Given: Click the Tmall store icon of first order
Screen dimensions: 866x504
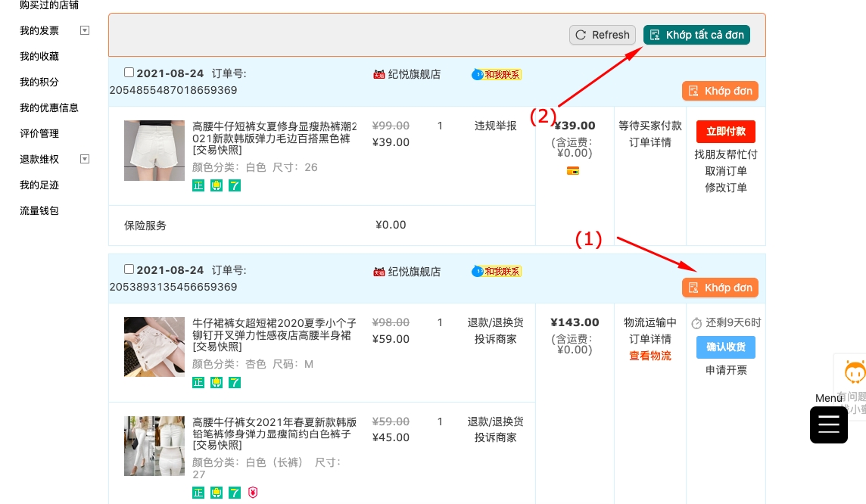Looking at the screenshot, I should coord(379,74).
